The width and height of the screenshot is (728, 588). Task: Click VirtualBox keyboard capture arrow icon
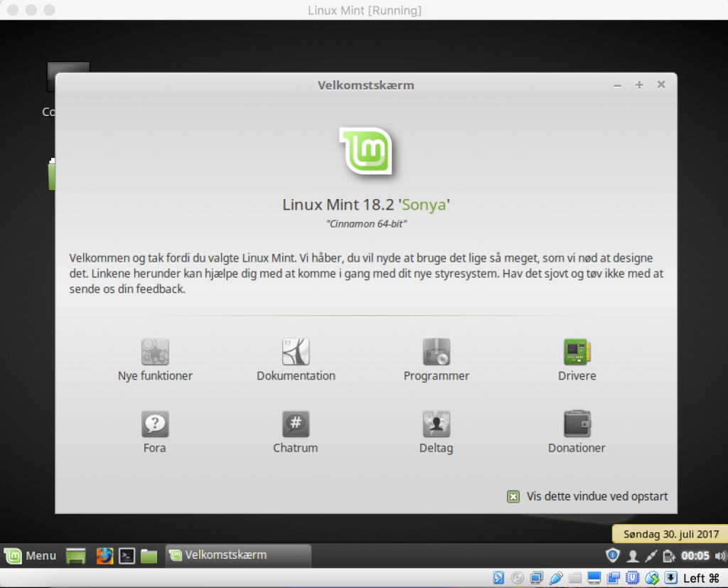671,578
